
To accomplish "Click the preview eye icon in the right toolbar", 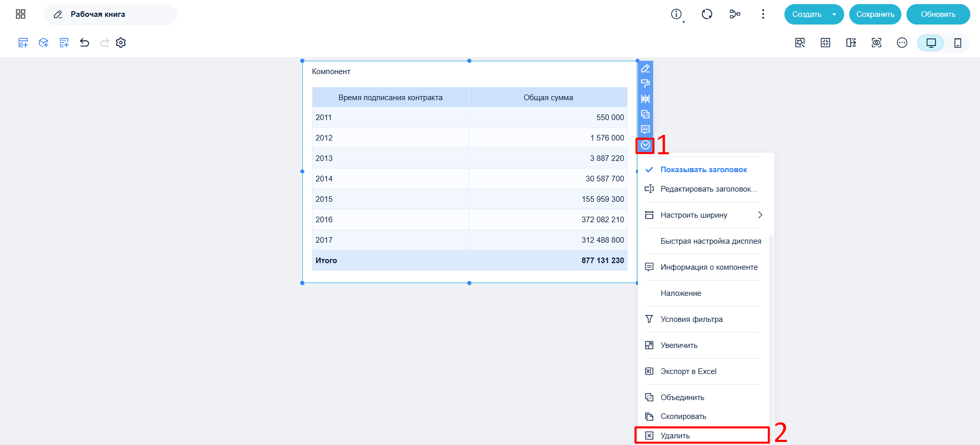I will pyautogui.click(x=876, y=43).
